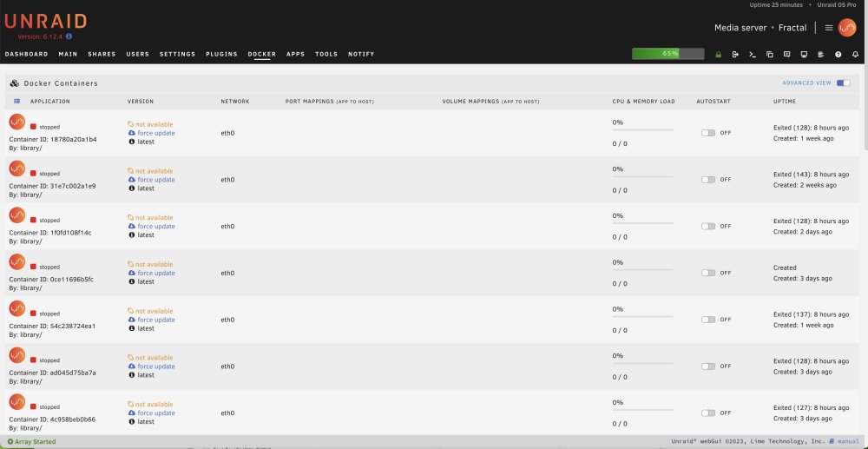Open context menu of container ad045d75ba7a icon

coord(17,355)
